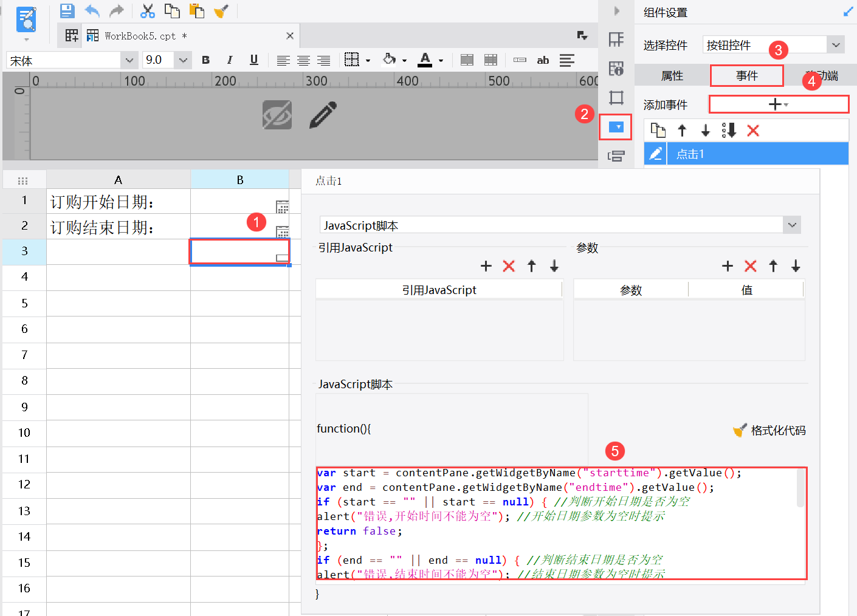857x616 pixels.
Task: Expand the fill color dropdown arrow
Action: (404, 61)
